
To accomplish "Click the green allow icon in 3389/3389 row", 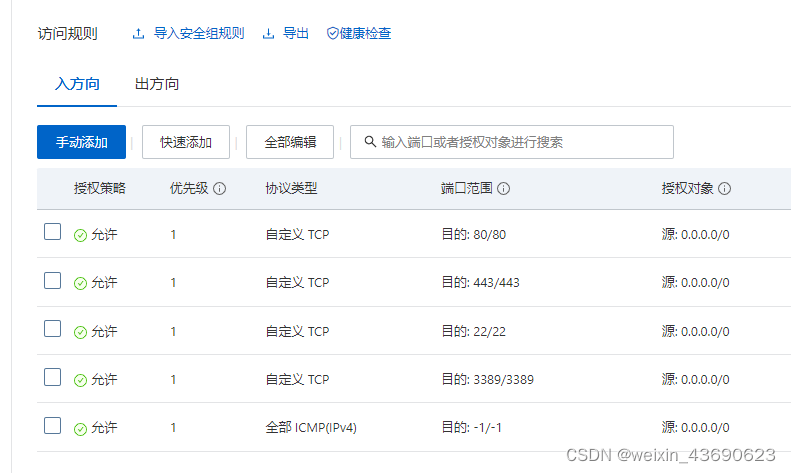I will tap(80, 380).
